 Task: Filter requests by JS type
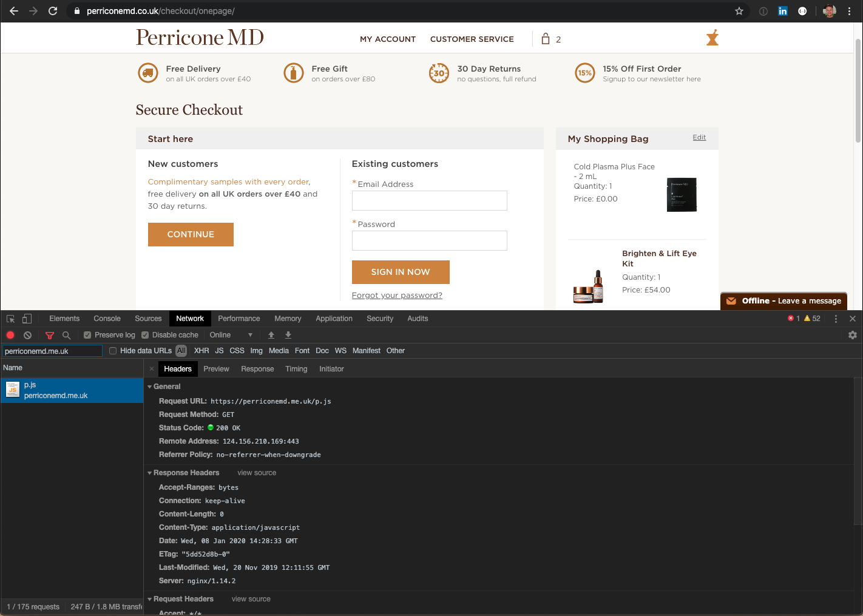(x=219, y=351)
